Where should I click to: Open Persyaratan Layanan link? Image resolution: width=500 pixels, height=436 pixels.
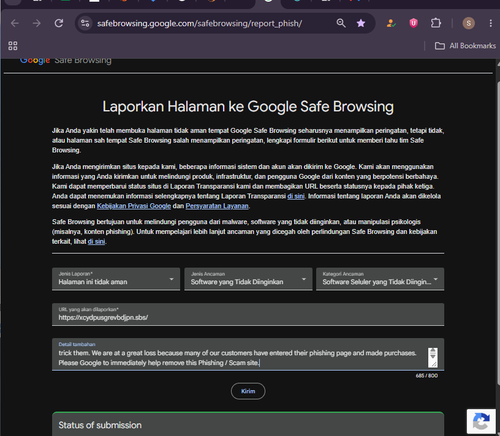coord(217,206)
